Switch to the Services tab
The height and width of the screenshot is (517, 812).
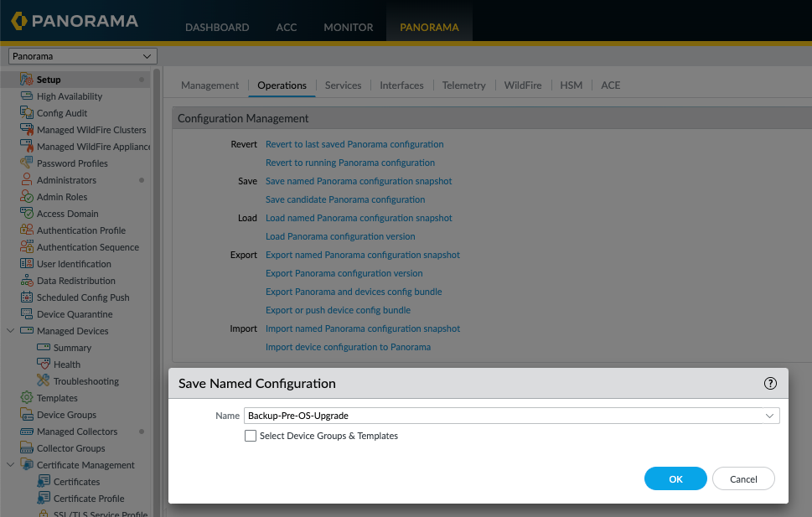coord(343,85)
